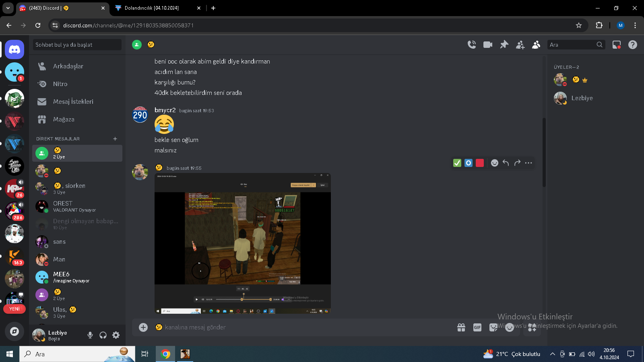Open the Mağaza shop

[77, 119]
